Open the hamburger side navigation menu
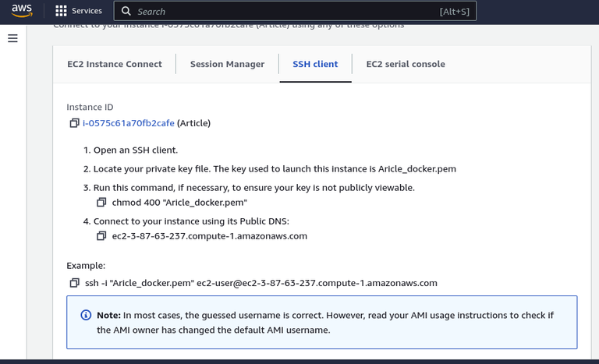This screenshot has width=599, height=364. [12, 38]
